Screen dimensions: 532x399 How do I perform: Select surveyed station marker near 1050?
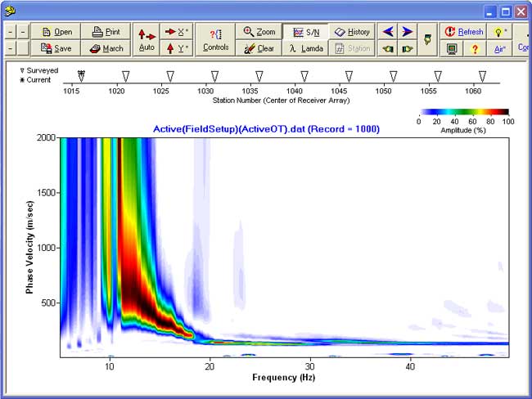pyautogui.click(x=393, y=76)
